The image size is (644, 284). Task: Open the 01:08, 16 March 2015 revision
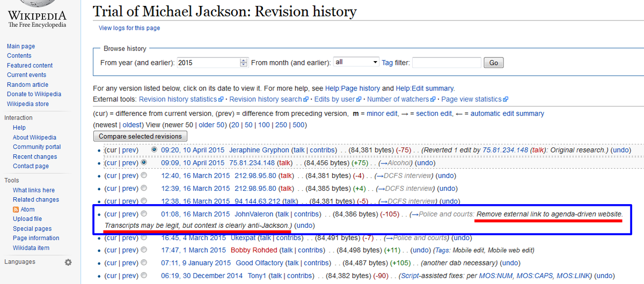[195, 214]
